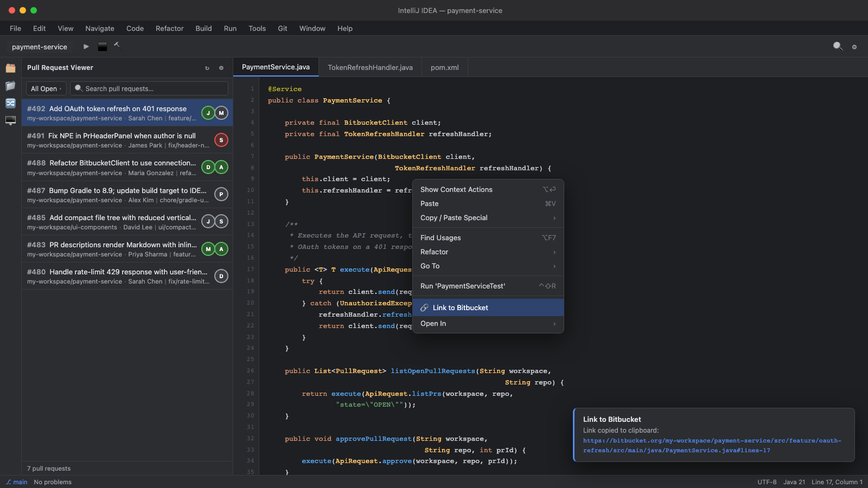Open Pull Request Viewer panel settings gear
The width and height of the screenshot is (868, 488).
221,68
